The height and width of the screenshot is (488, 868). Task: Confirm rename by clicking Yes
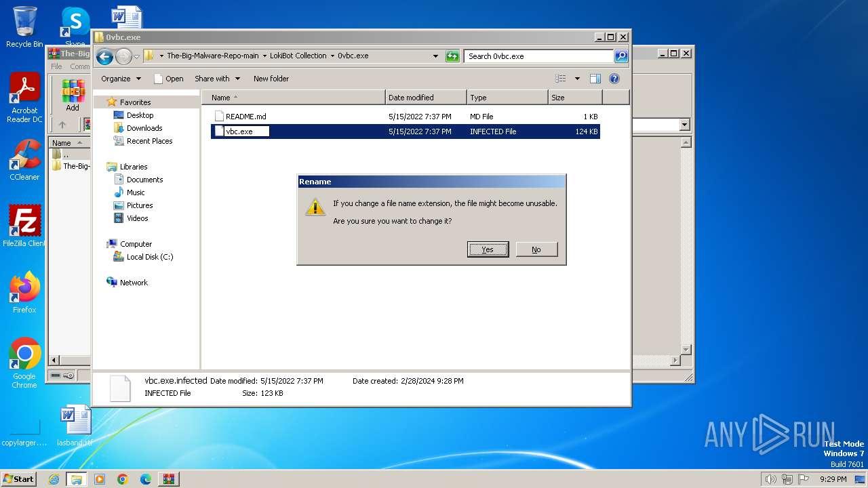pyautogui.click(x=488, y=249)
